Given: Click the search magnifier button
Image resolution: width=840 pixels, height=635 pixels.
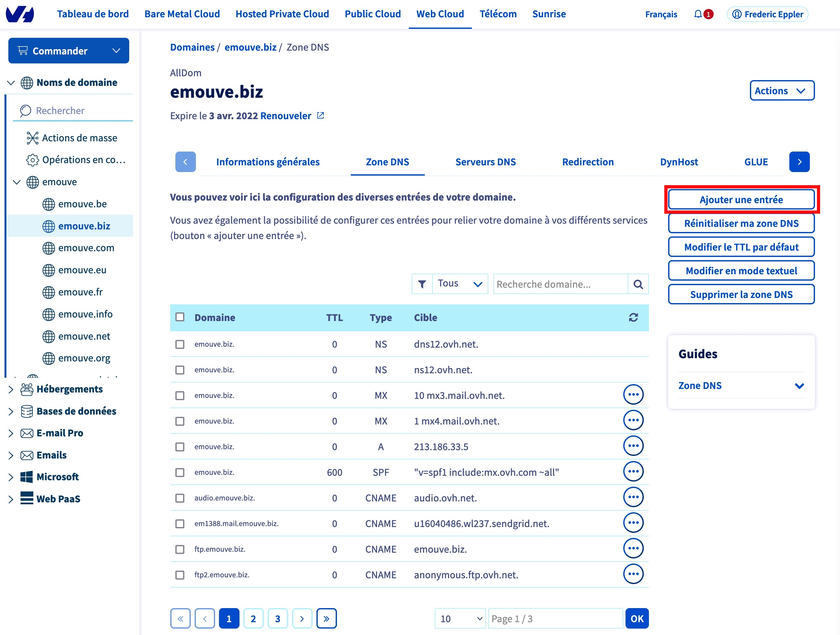Looking at the screenshot, I should [638, 284].
